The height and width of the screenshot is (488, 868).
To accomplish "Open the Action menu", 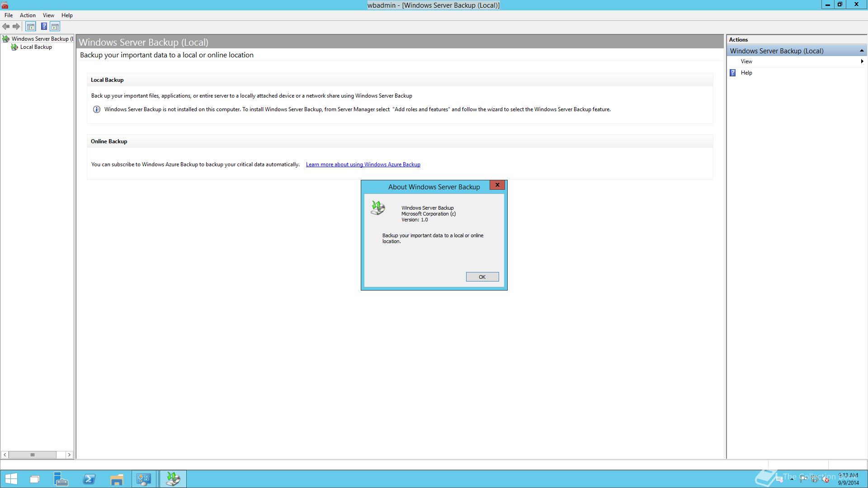I will [x=28, y=15].
